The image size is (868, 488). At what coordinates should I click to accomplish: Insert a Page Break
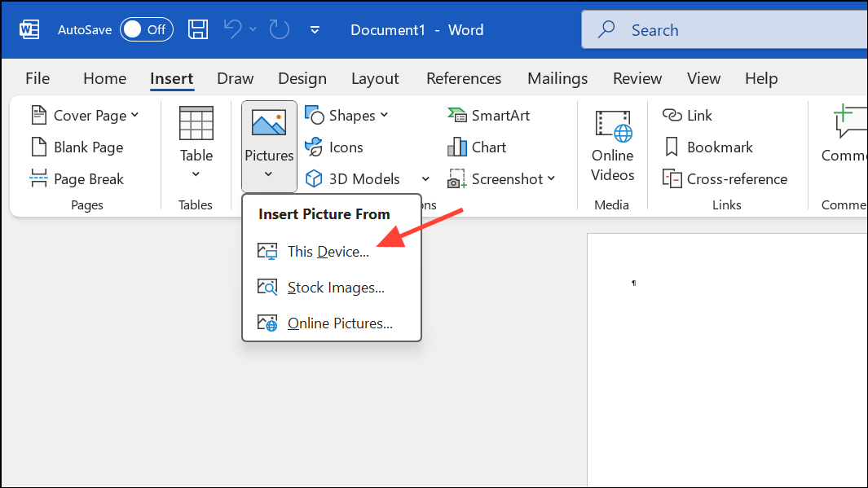click(x=86, y=178)
